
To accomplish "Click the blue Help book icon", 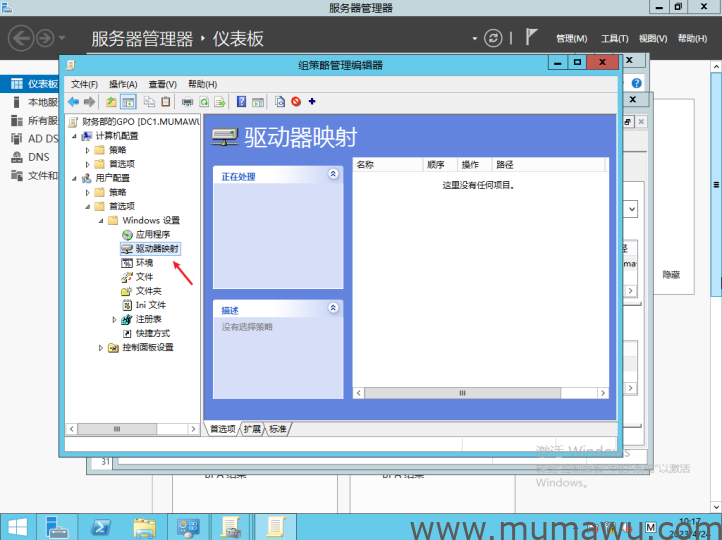I will 242,102.
